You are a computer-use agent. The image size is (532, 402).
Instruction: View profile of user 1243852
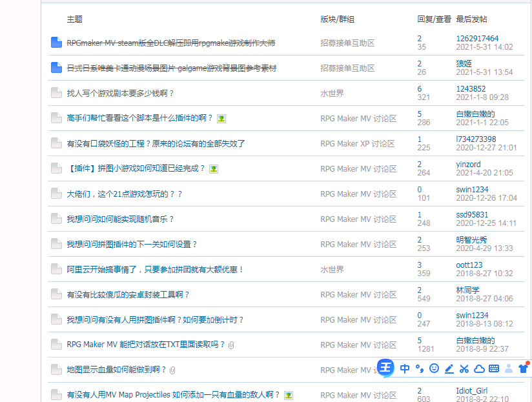tap(471, 89)
